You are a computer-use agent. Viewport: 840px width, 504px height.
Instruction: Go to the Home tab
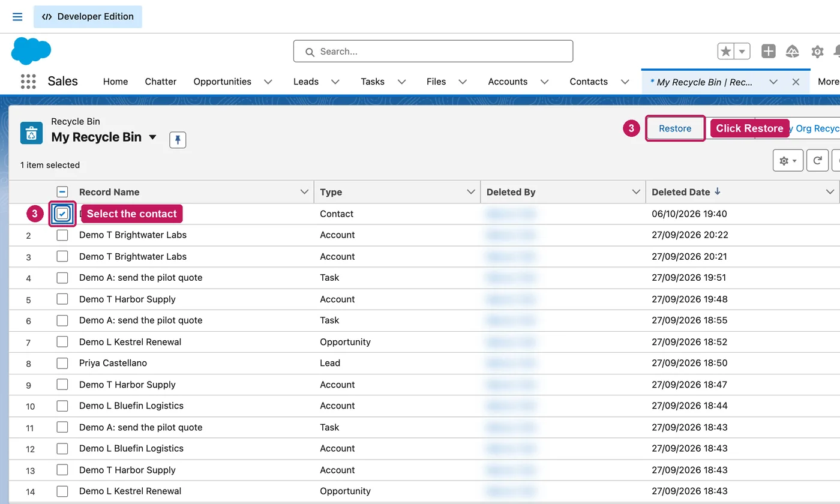click(x=115, y=82)
